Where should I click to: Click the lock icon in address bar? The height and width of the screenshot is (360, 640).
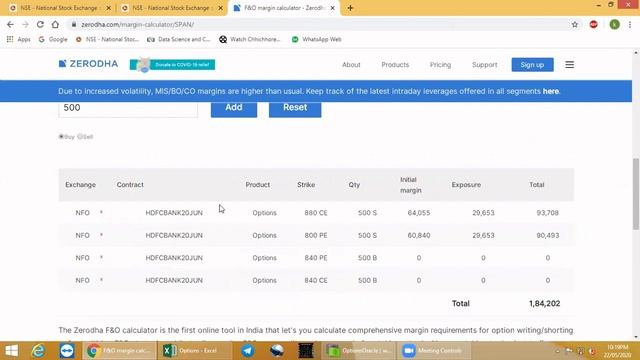pos(74,24)
